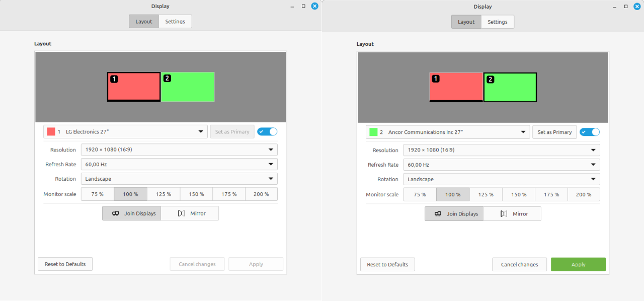Disable the LG Electronics 27" monitor toggle
644x301 pixels.
tap(267, 131)
